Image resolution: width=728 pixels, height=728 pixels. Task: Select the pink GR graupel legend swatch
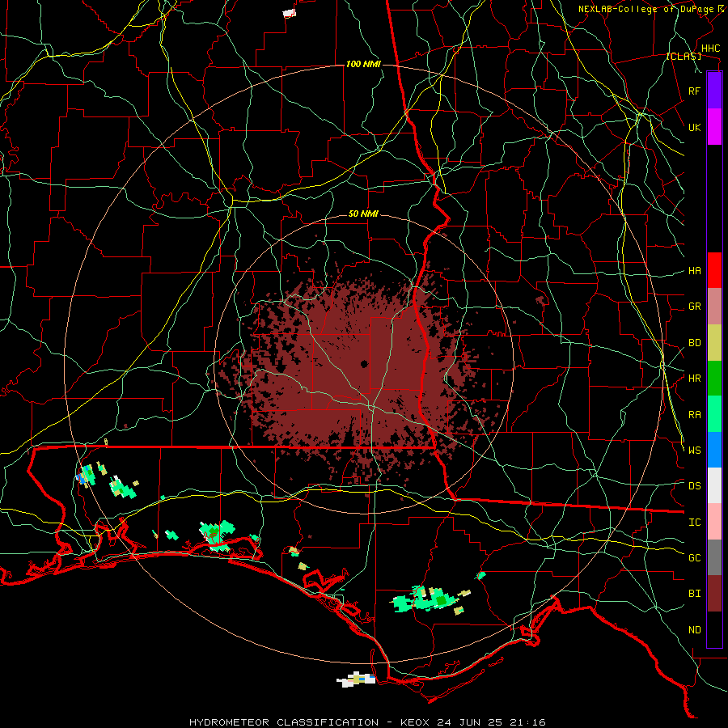point(714,307)
